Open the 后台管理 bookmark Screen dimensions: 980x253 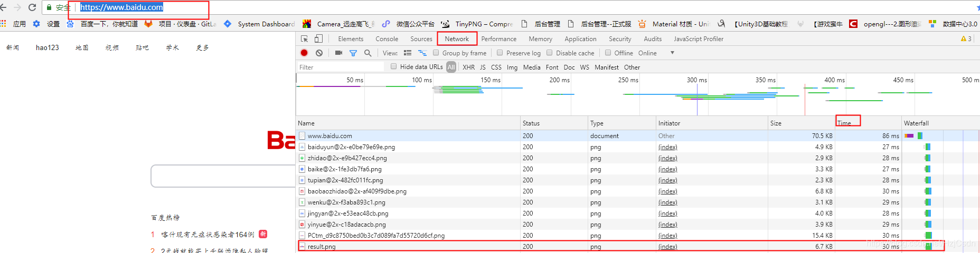pos(541,24)
